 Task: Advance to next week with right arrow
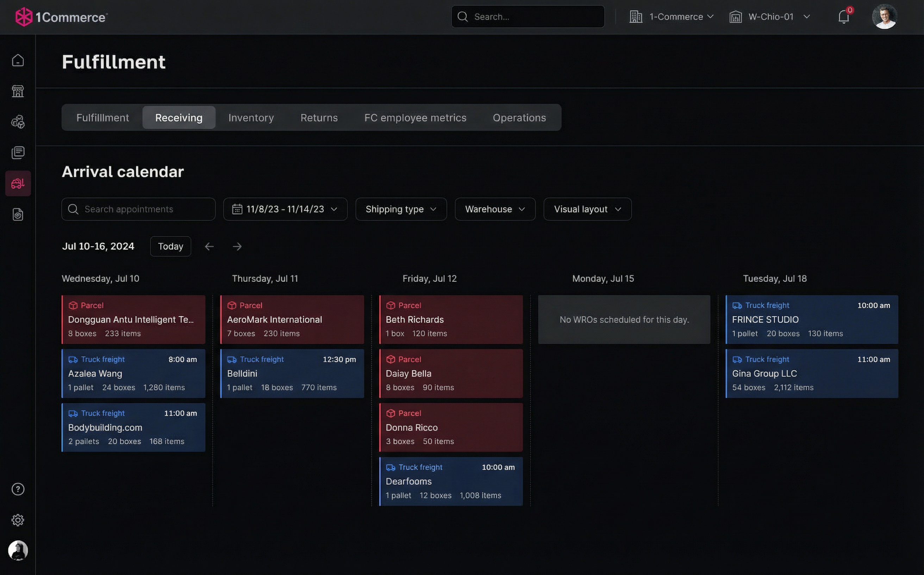(x=237, y=246)
